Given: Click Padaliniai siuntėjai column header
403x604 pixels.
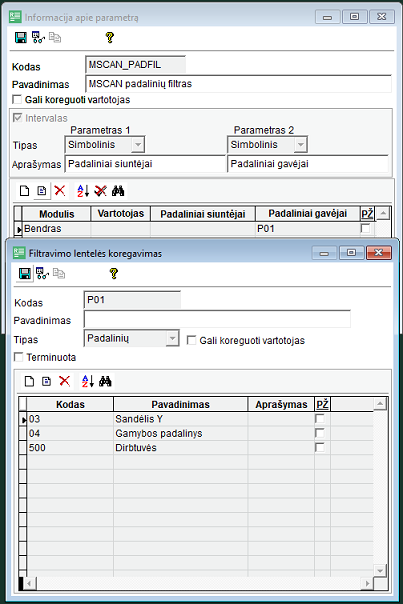Looking at the screenshot, I should 203,214.
